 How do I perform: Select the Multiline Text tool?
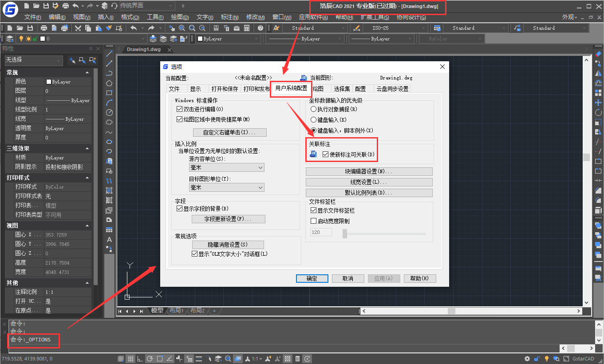point(109,239)
